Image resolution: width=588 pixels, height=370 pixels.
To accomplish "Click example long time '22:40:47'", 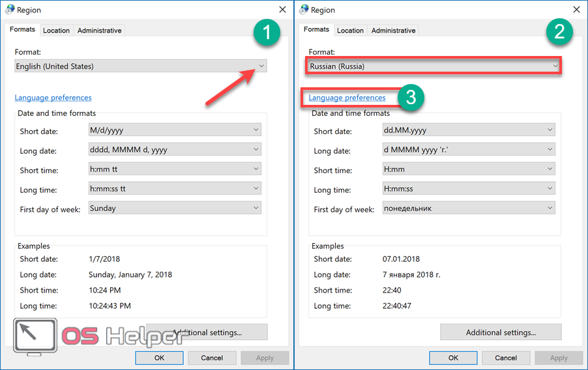I will 397,306.
